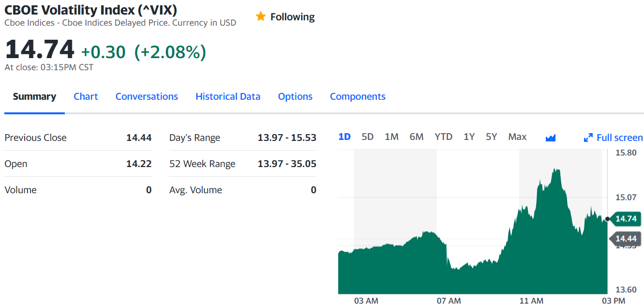Switch chart to area type icon

pos(551,138)
